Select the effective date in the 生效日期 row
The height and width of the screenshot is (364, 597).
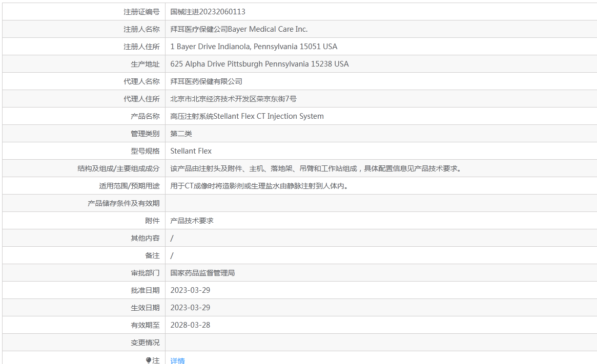(x=190, y=308)
